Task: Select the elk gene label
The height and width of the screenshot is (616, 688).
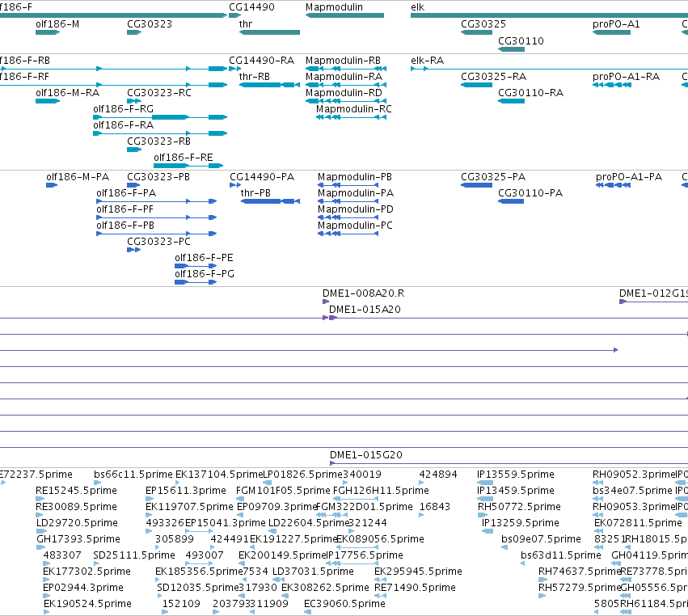Action: [x=418, y=7]
